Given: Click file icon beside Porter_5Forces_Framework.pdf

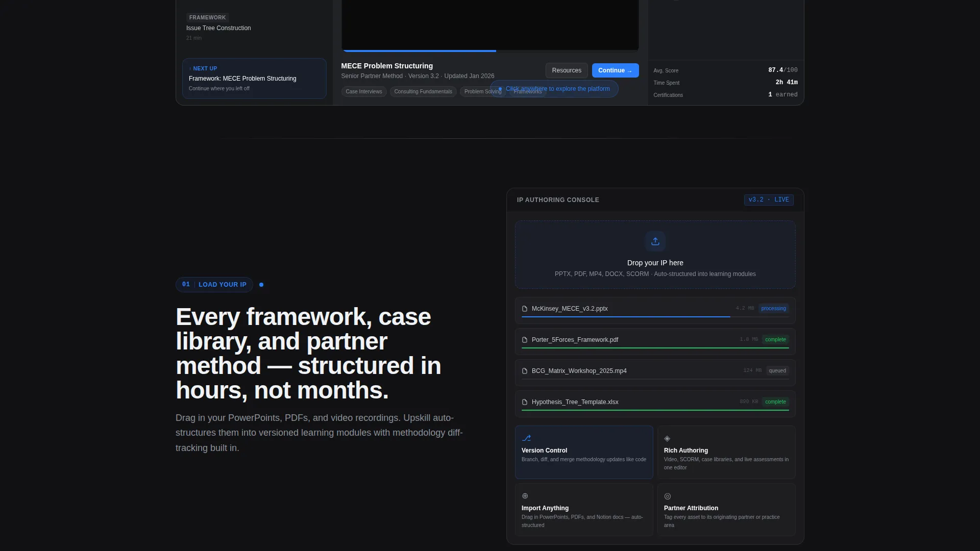Looking at the screenshot, I should 525,340.
